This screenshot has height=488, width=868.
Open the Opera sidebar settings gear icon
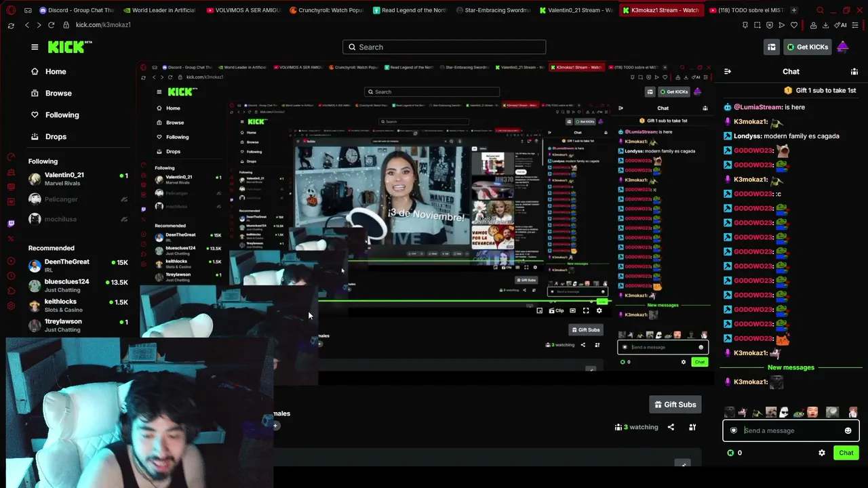tap(11, 306)
